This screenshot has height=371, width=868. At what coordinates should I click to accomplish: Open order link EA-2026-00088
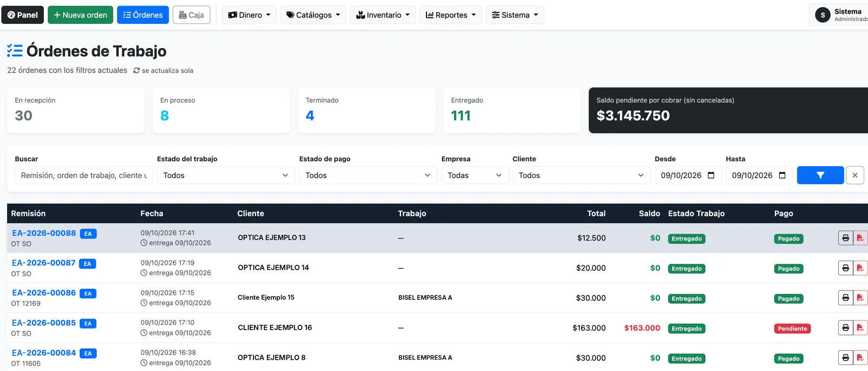coord(44,233)
